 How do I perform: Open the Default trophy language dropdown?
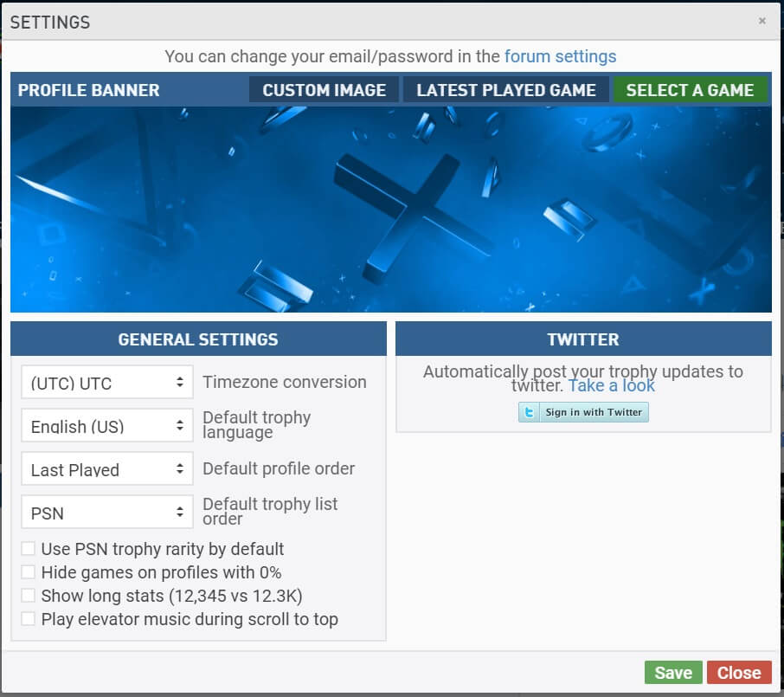[x=107, y=425]
